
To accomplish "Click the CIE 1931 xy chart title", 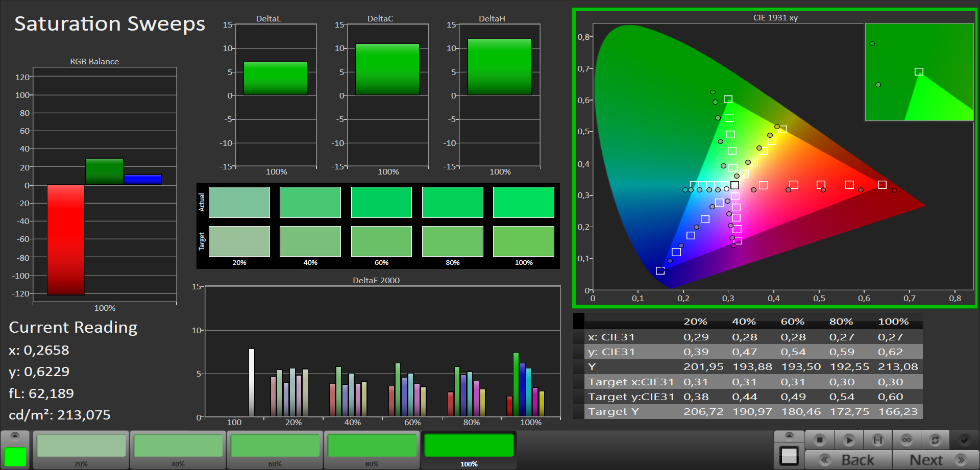I will (x=775, y=18).
